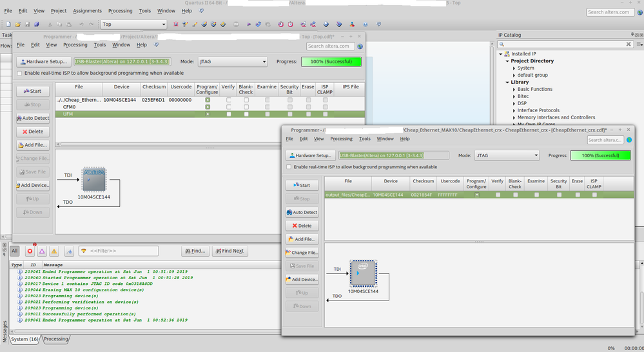This screenshot has width=644, height=352.
Task: Toggle Program/Configure checkbox for the CFM0 row
Action: pos(207,107)
